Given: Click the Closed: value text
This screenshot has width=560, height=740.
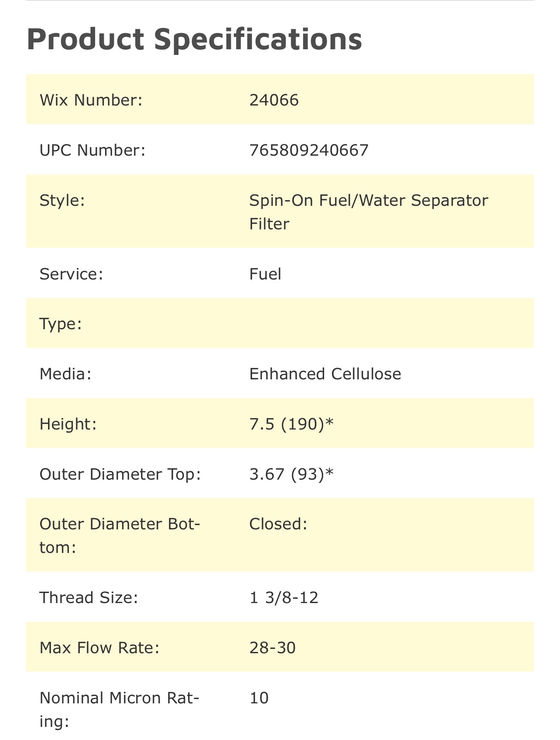Looking at the screenshot, I should point(278,524).
